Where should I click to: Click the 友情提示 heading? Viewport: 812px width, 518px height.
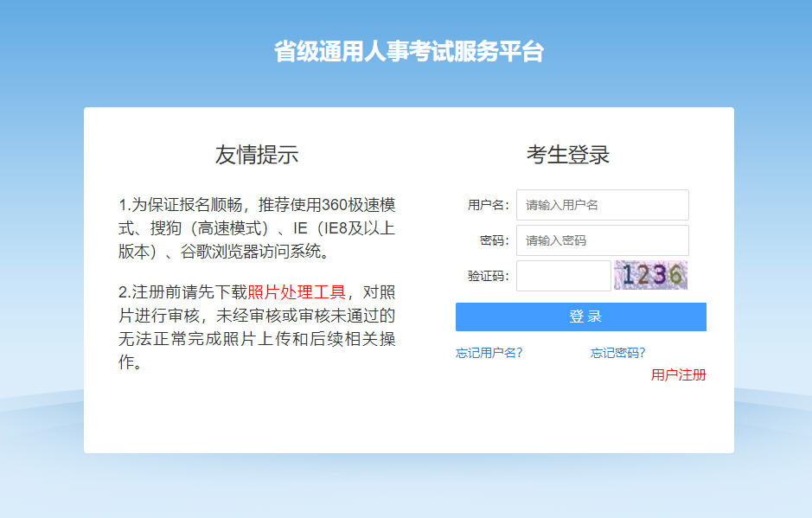(257, 155)
